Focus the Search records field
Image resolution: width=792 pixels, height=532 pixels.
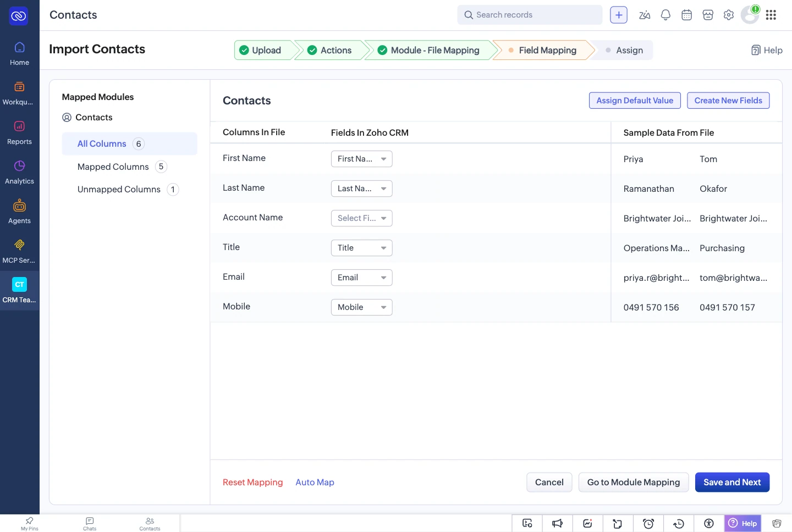click(530, 15)
